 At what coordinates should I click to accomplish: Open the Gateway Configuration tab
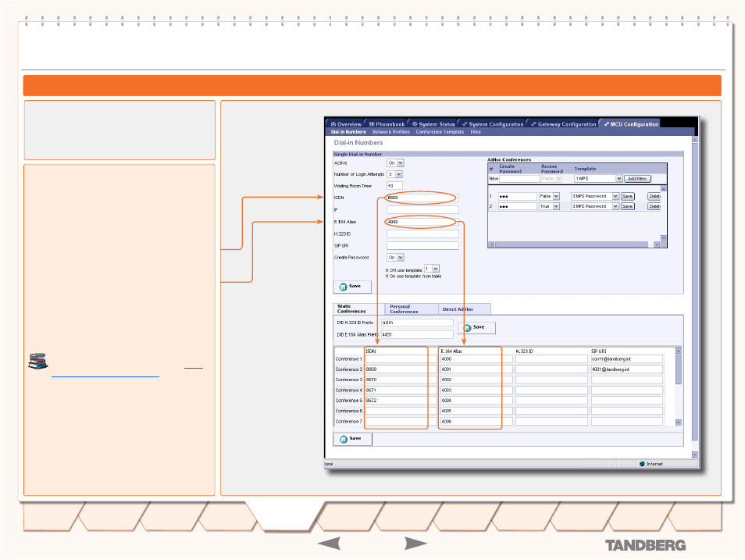564,124
